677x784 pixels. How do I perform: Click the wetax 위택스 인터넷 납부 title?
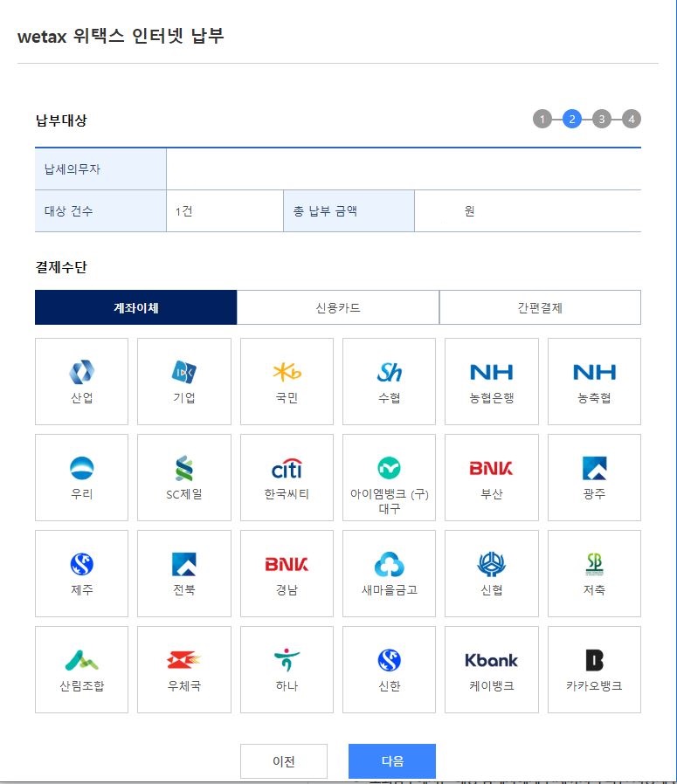pyautogui.click(x=121, y=36)
